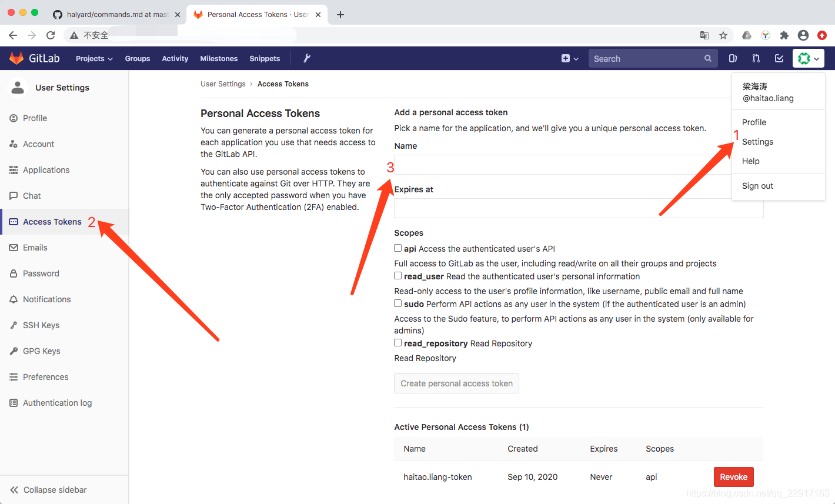The image size is (835, 504).
Task: Click User Settings breadcrumb link
Action: click(x=223, y=84)
